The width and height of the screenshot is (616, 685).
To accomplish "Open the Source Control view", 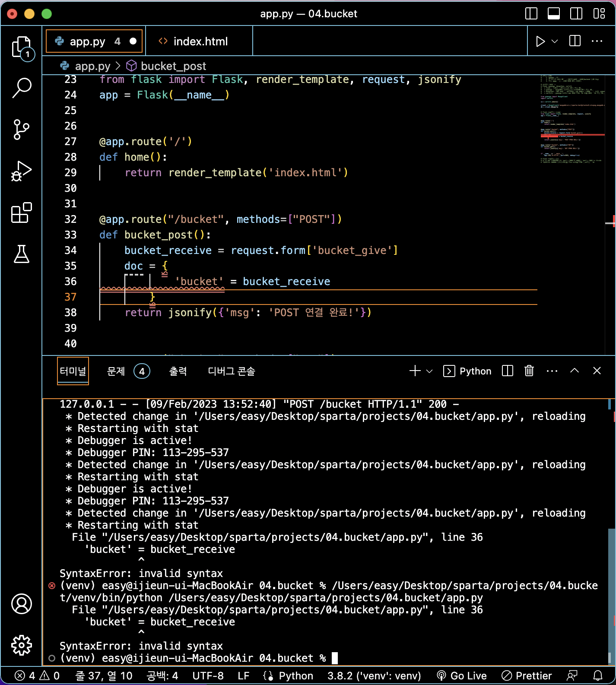I will (22, 129).
